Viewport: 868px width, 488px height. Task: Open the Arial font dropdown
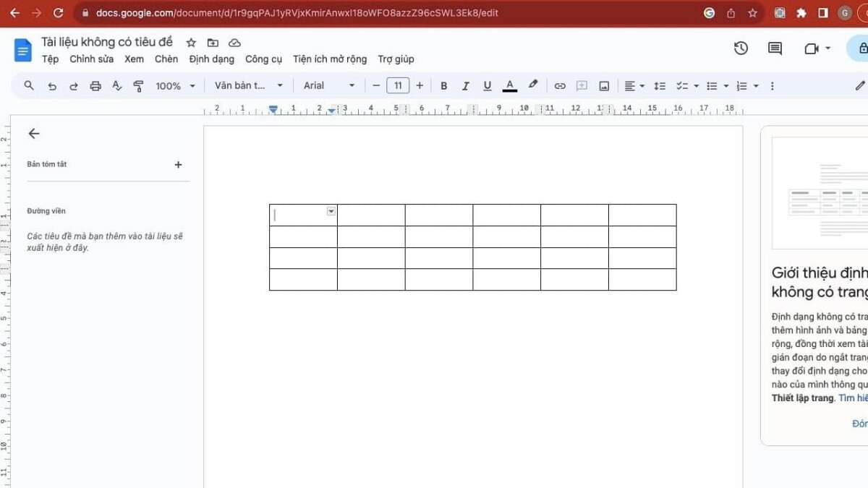pos(329,85)
